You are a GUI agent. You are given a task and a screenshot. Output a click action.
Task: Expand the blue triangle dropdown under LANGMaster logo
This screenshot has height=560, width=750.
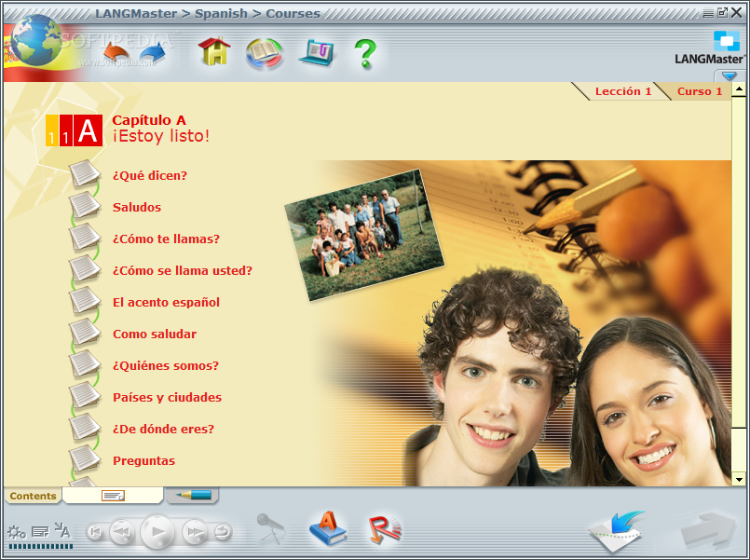(x=729, y=75)
